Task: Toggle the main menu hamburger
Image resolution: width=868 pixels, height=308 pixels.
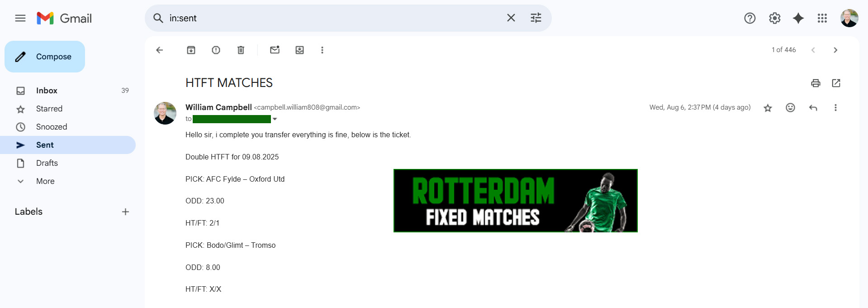Action: tap(20, 18)
